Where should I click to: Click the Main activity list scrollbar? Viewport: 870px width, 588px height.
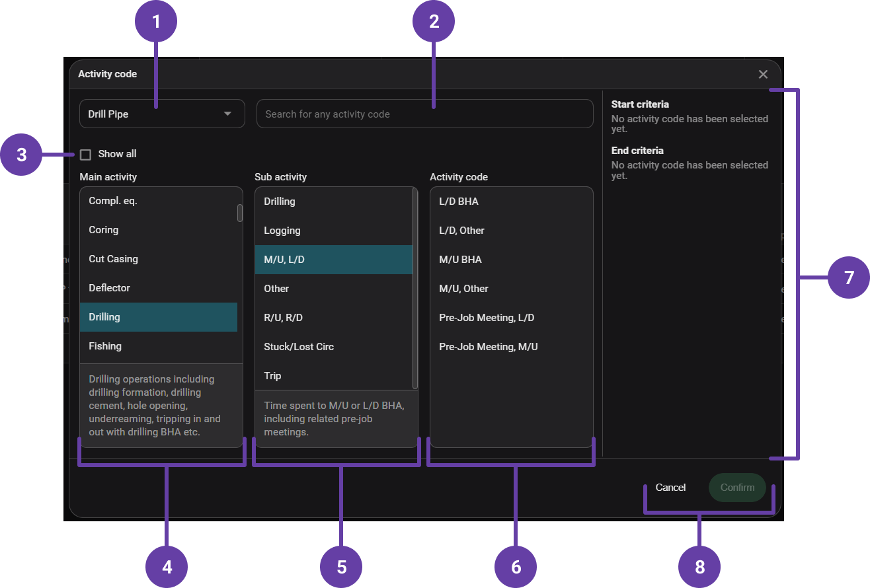[240, 213]
